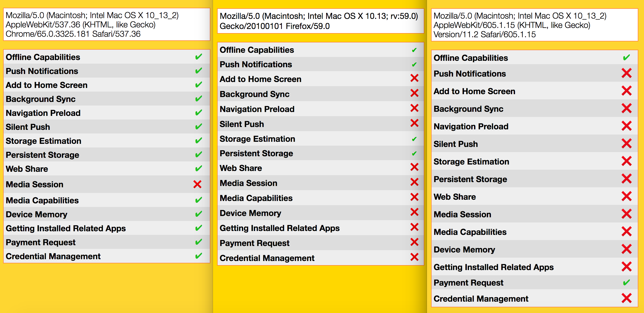Click Safari's green Payment Request checkmark
Viewport: 644px width, 313px height.
tap(626, 282)
